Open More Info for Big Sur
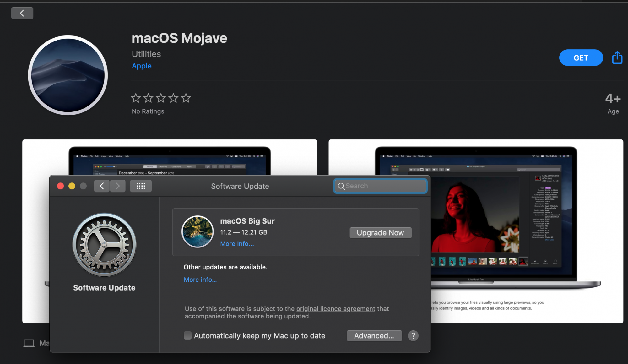 [x=237, y=244]
